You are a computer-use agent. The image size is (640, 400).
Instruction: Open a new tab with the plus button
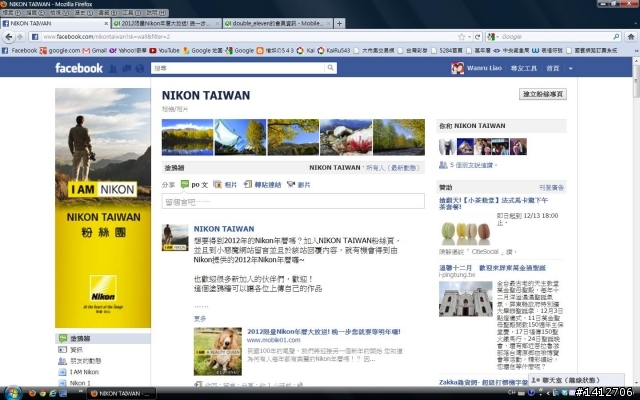click(x=339, y=23)
